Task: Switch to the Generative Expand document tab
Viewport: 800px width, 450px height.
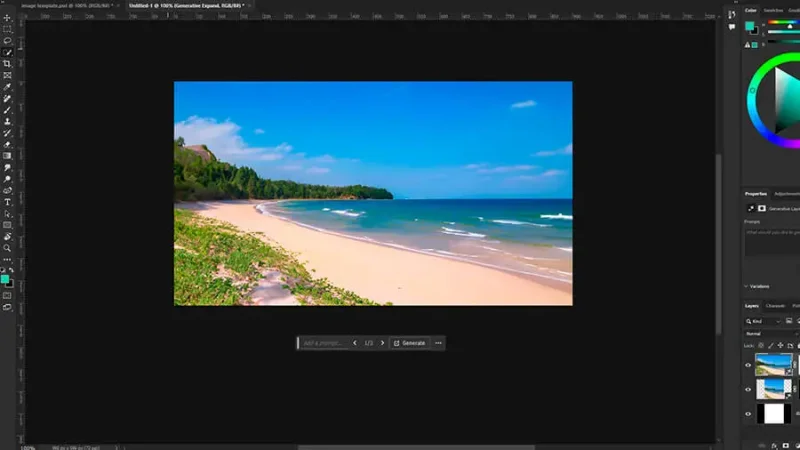Action: click(x=187, y=6)
